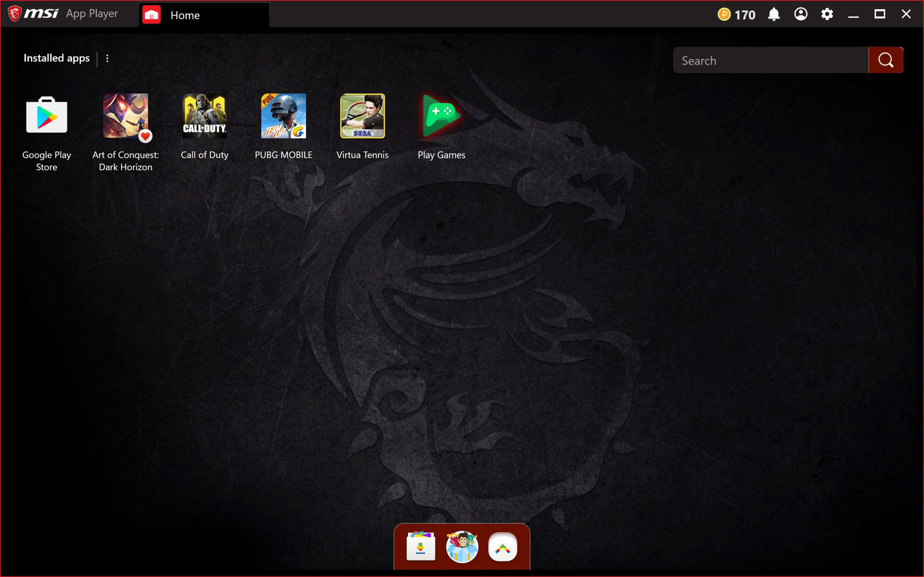Open Play Games app
The width and height of the screenshot is (924, 577).
point(441,116)
